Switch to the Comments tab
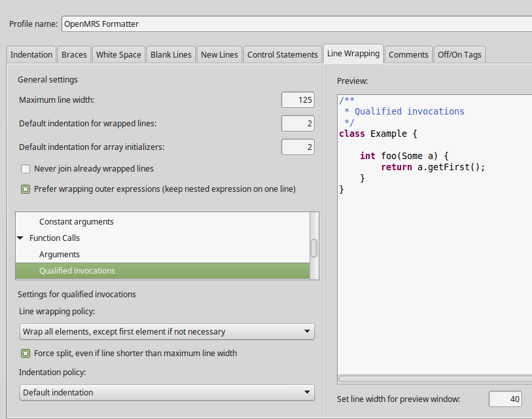532x419 pixels. pos(408,54)
